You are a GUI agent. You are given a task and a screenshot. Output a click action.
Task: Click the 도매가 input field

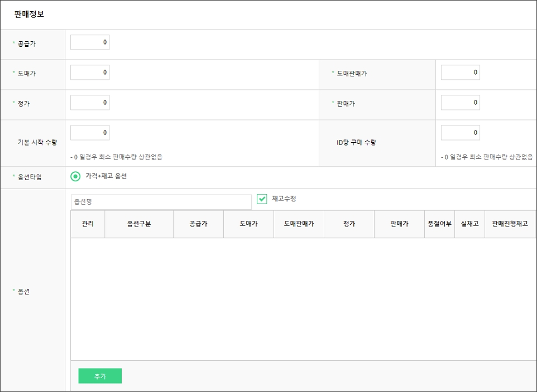click(x=90, y=72)
